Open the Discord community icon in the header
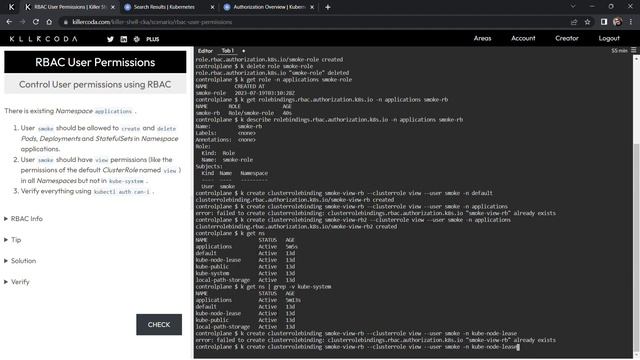Image resolution: width=640 pixels, height=360 pixels. (x=137, y=39)
